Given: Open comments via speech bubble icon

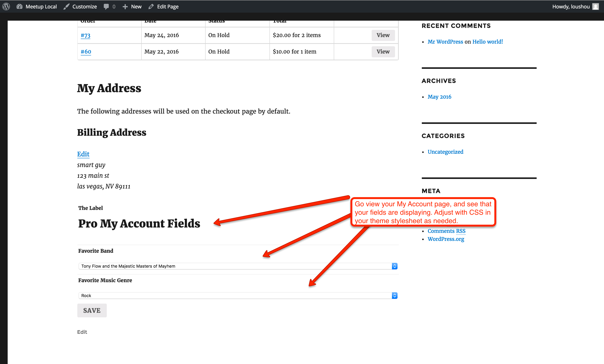Looking at the screenshot, I should (106, 7).
